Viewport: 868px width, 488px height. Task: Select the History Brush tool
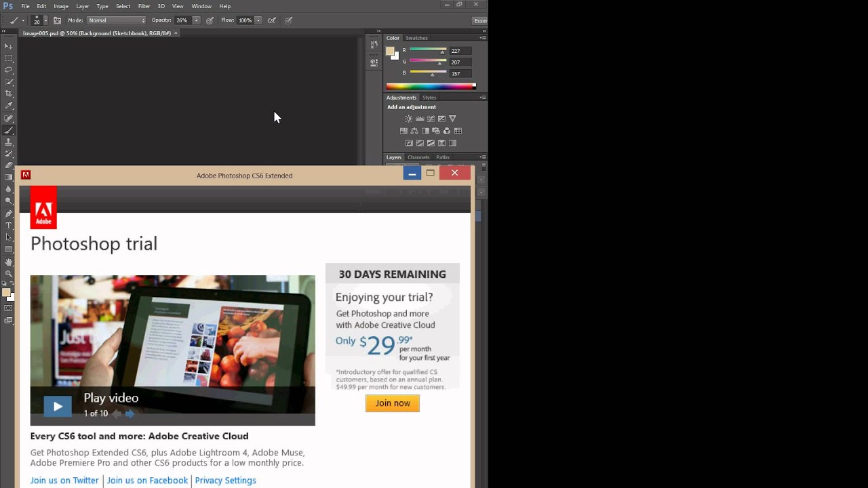coord(9,154)
